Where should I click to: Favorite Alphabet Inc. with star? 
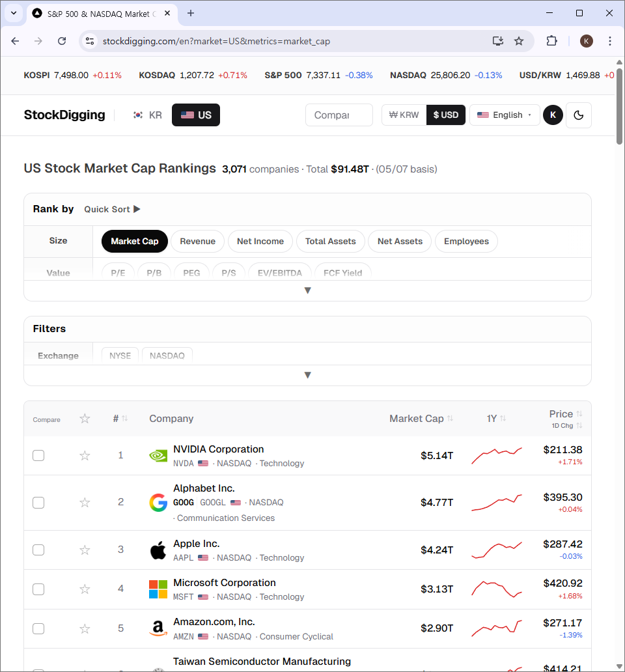(85, 502)
